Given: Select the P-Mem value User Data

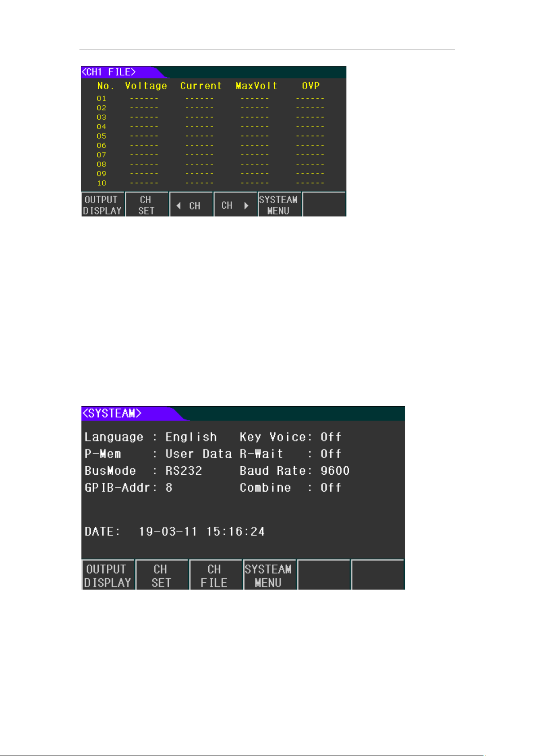Looking at the screenshot, I should [x=198, y=454].
